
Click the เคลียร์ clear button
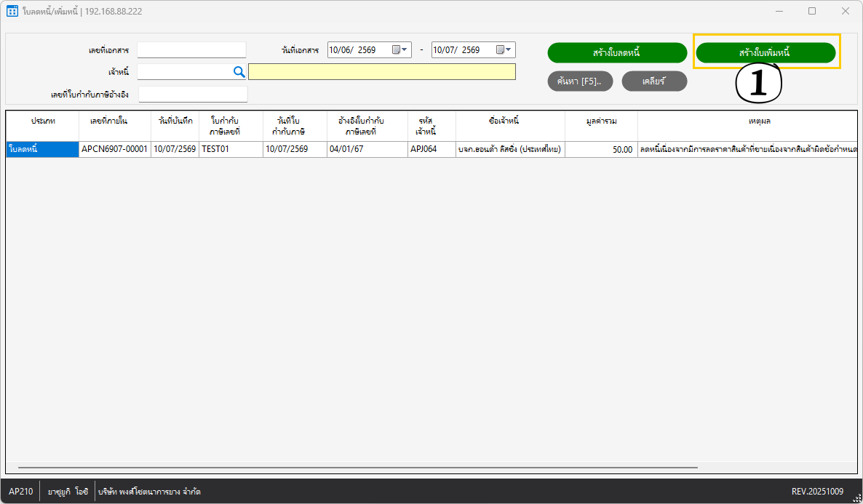(x=654, y=81)
